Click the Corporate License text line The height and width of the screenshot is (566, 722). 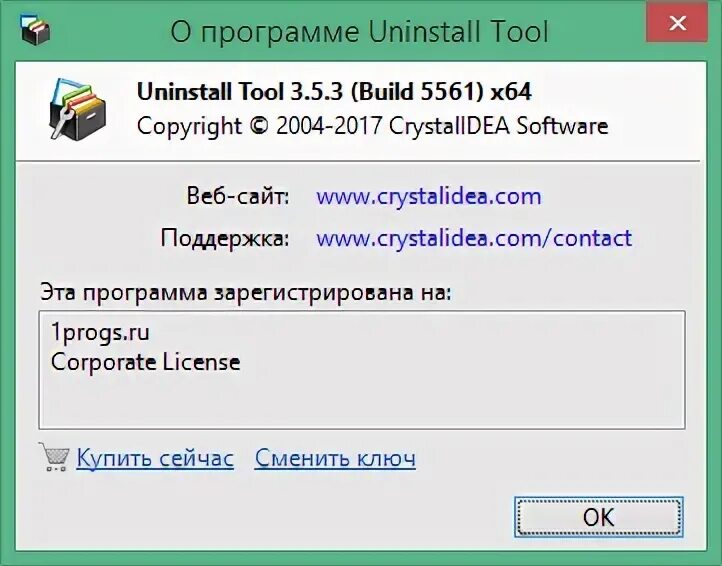(145, 361)
